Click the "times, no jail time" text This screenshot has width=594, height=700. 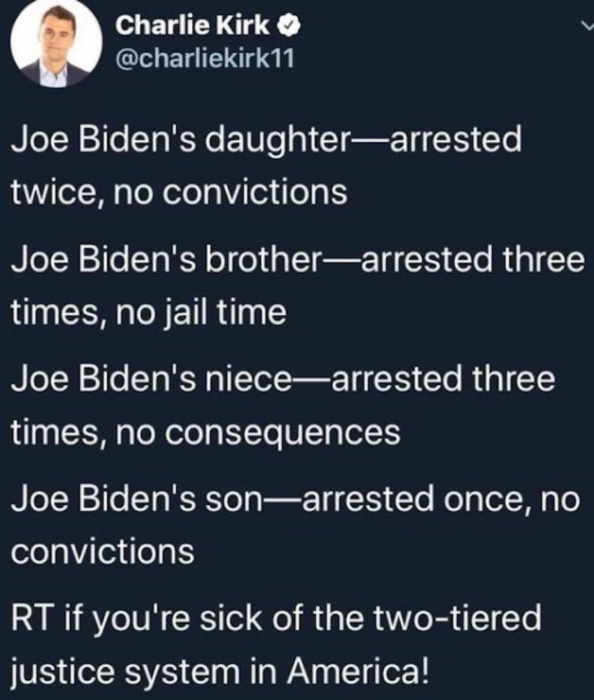point(148,313)
